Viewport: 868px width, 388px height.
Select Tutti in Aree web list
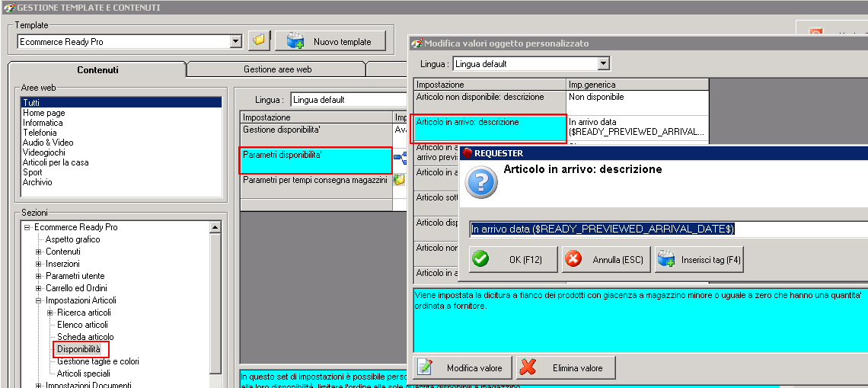tap(121, 103)
